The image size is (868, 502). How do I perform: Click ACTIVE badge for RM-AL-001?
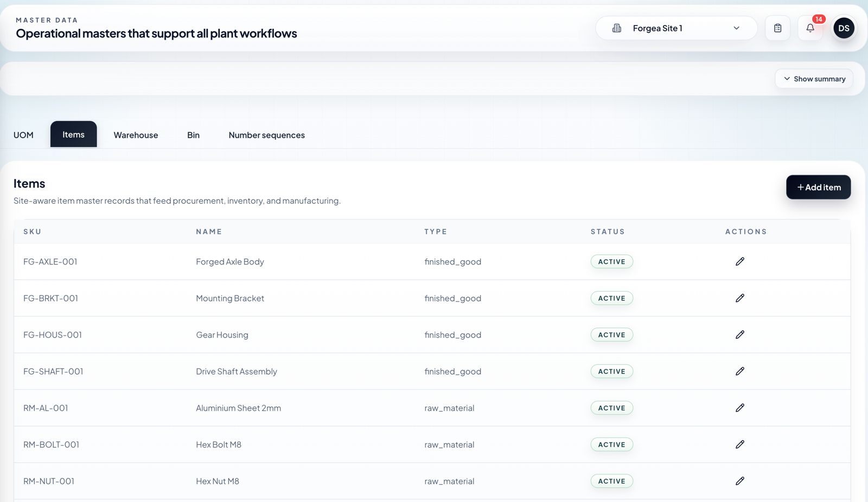tap(611, 408)
